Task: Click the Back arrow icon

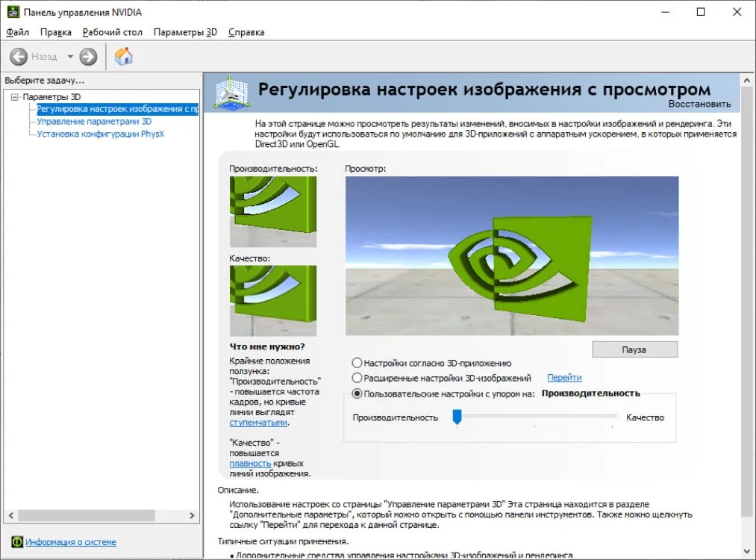Action: [19, 57]
